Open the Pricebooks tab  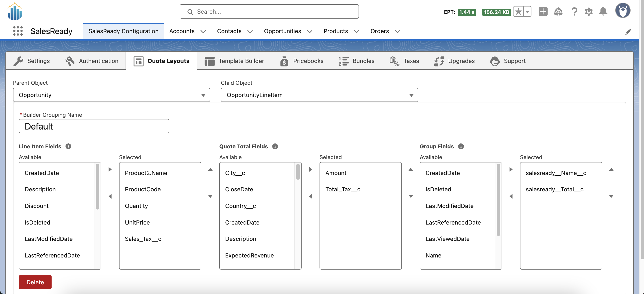[302, 61]
